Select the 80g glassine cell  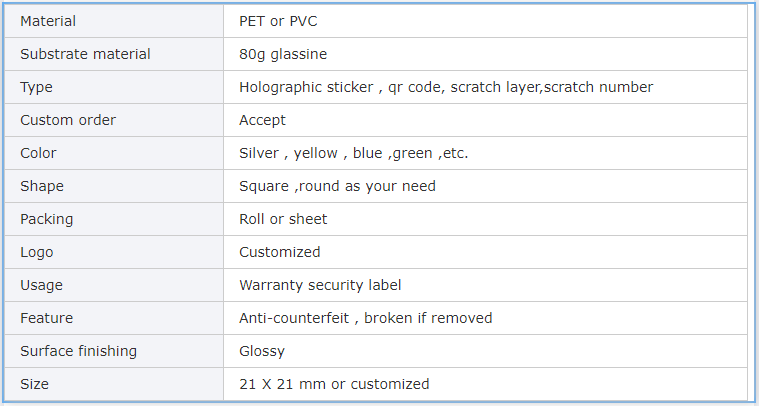[486, 54]
